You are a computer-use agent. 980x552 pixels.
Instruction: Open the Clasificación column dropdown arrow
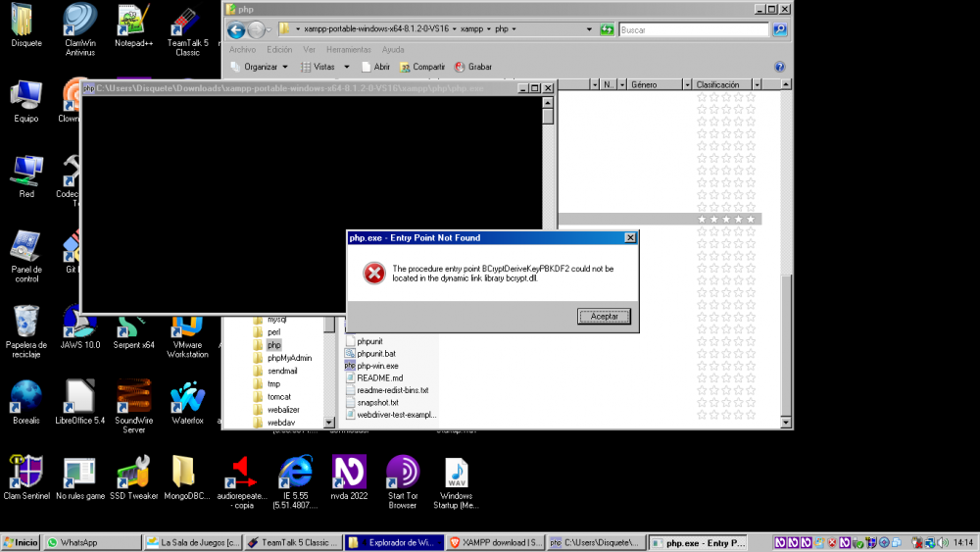759,85
